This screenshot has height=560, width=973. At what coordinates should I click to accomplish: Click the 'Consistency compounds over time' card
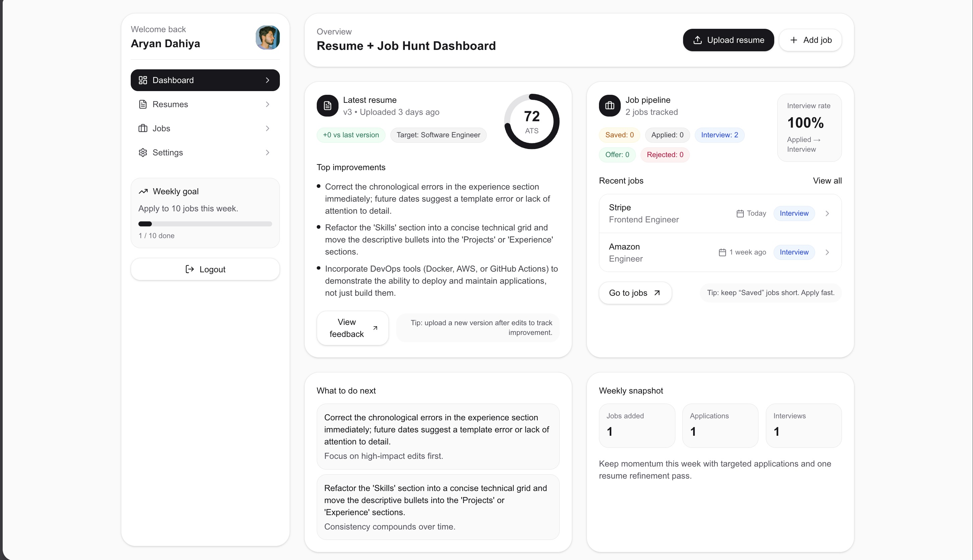(438, 507)
